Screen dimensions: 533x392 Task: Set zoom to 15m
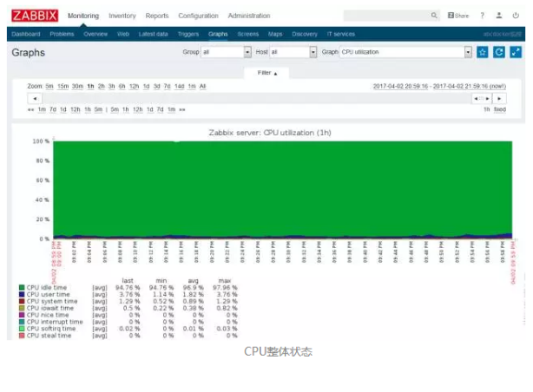point(63,86)
